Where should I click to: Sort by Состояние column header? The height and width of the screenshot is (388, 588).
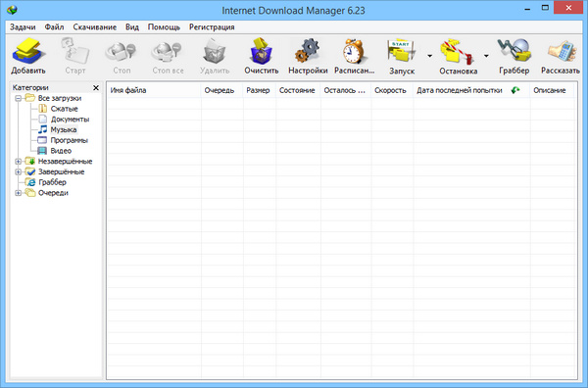coord(298,90)
